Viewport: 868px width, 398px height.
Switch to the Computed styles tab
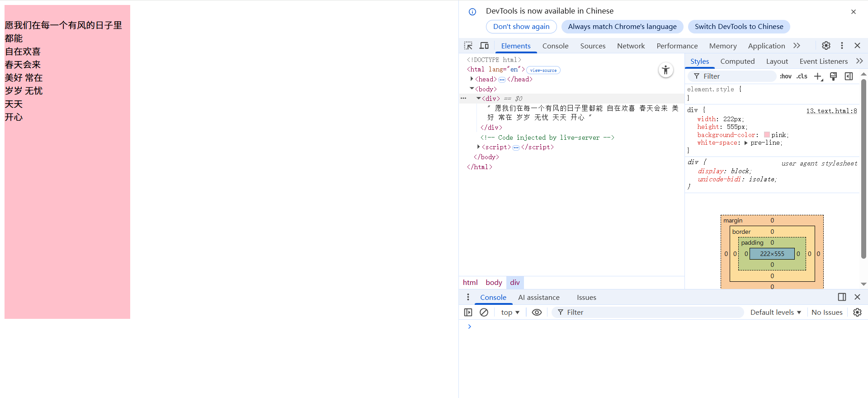tap(737, 61)
